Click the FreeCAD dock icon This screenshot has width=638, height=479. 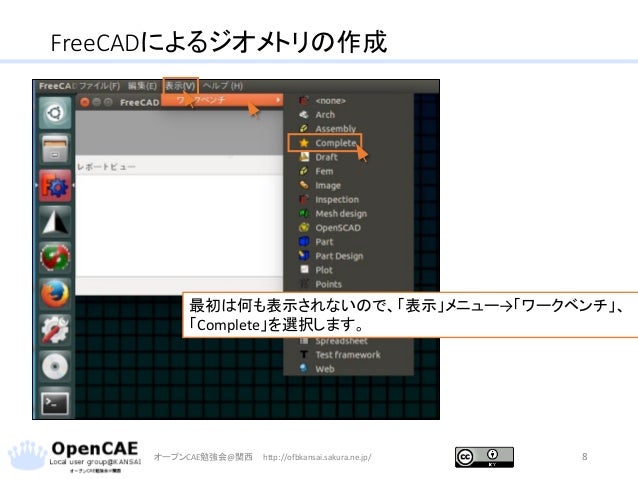(55, 185)
